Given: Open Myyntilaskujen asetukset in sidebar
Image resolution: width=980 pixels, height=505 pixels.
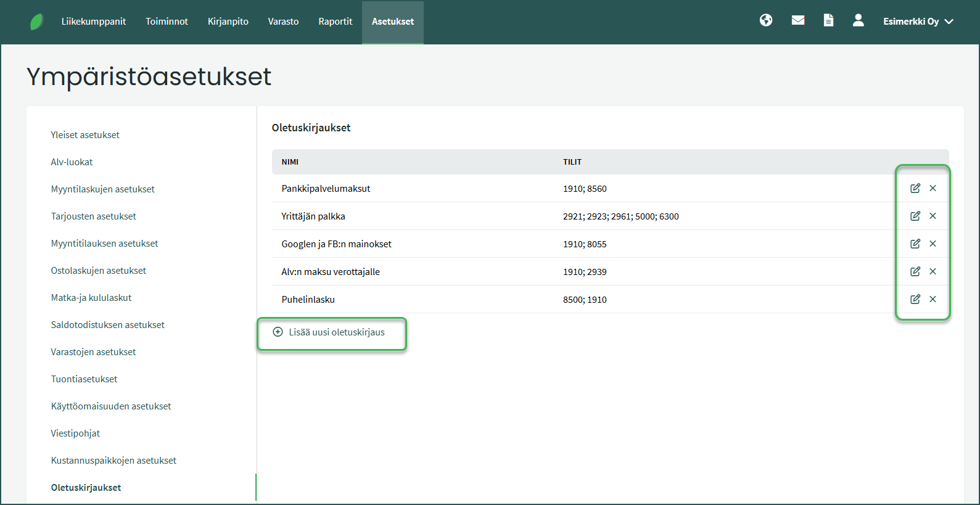Looking at the screenshot, I should point(102,189).
